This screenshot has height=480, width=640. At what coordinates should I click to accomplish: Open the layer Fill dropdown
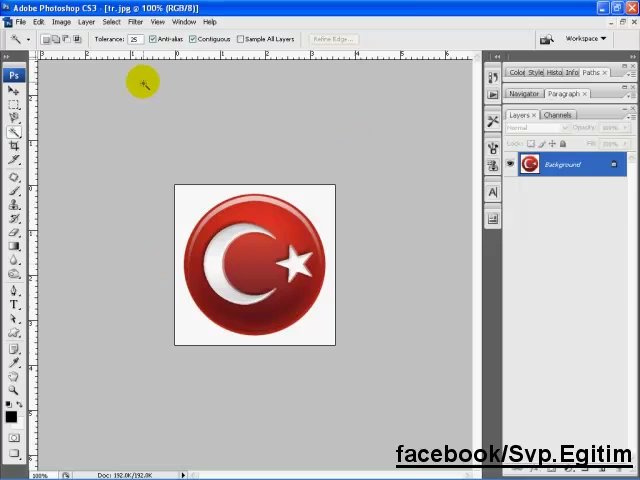625,144
